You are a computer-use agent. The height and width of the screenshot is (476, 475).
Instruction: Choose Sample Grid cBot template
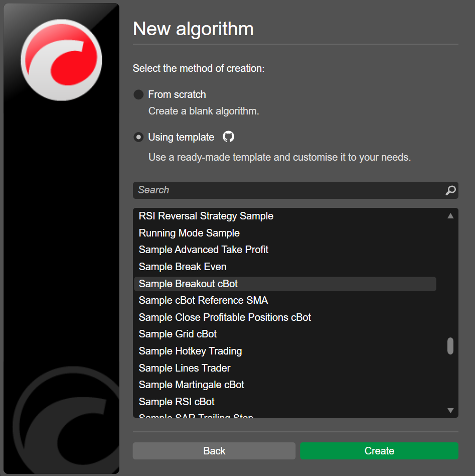pos(178,334)
